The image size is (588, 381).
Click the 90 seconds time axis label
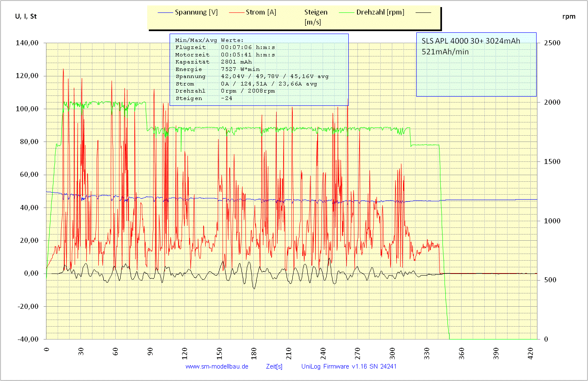pos(151,352)
